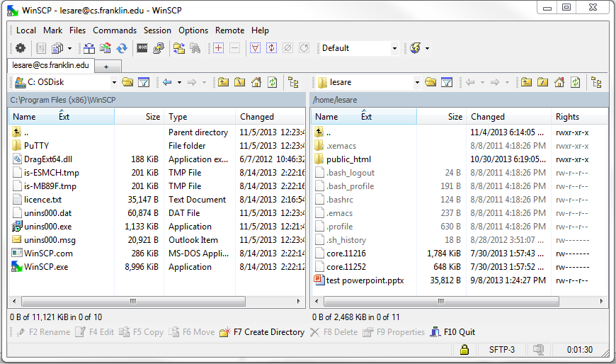Select WinSCP.exe in local panel
This screenshot has width=616, height=364.
(x=46, y=267)
